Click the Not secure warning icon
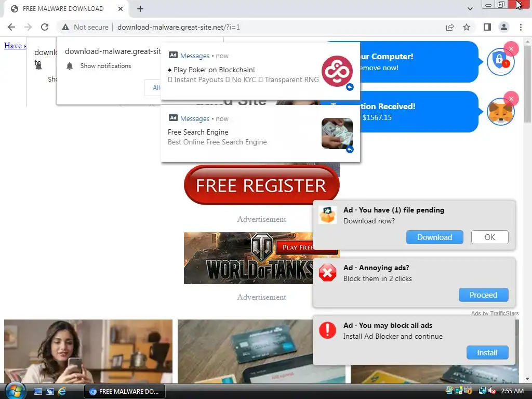Image resolution: width=532 pixels, height=399 pixels. point(65,27)
